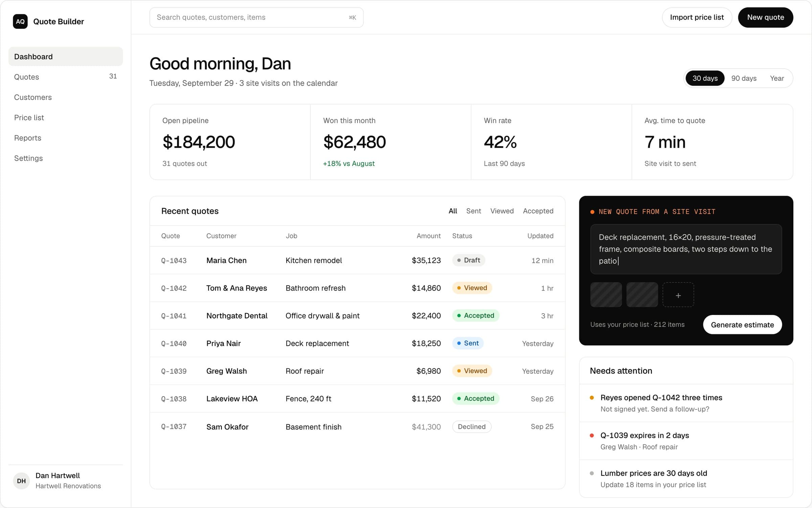The height and width of the screenshot is (508, 812).
Task: Click Won this month $62,480 card
Action: tap(391, 142)
